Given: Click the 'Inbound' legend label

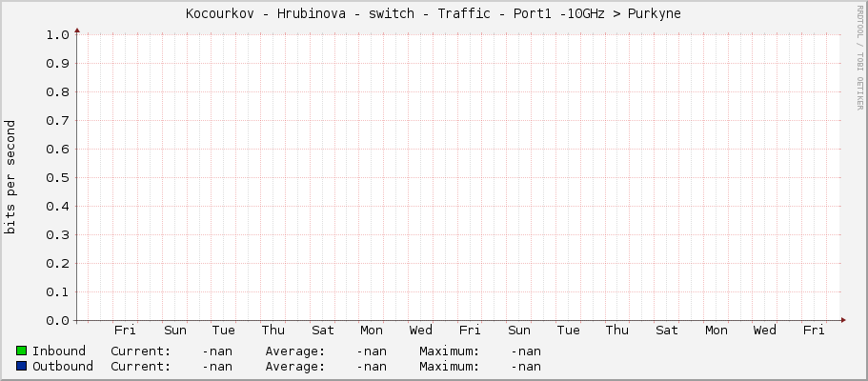Looking at the screenshot, I should point(59,351).
